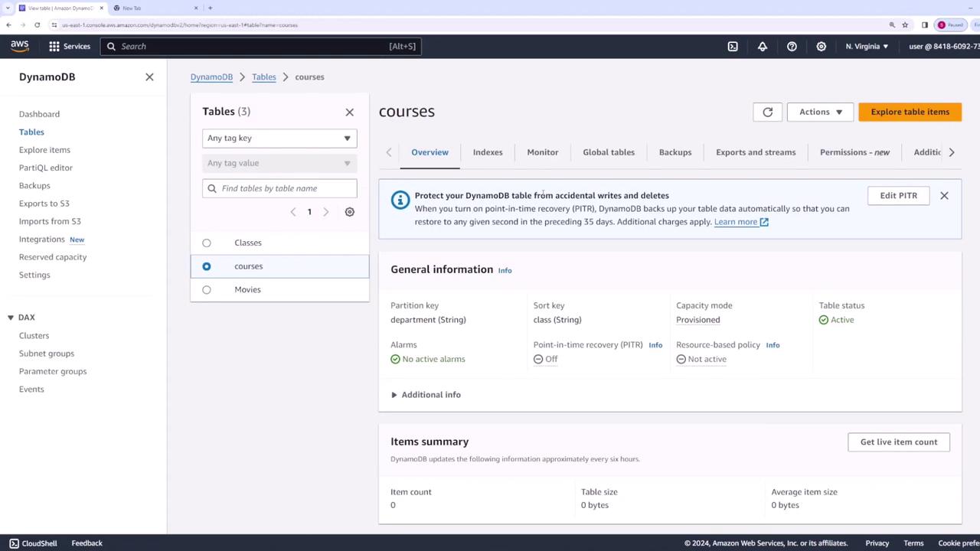Open the notifications bell
This screenshot has width=980, height=551.
[x=763, y=46]
